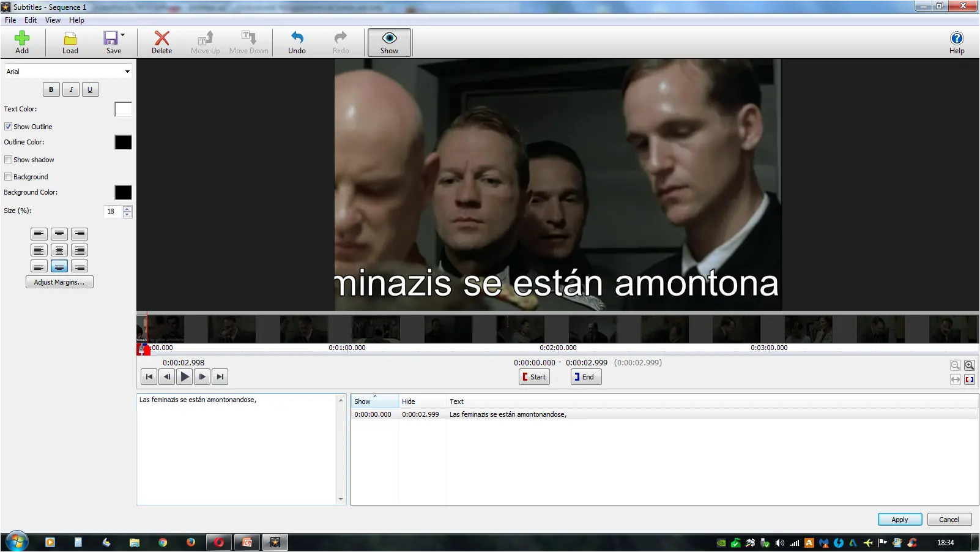Open the Help menu
This screenshot has width=980, height=552.
pyautogui.click(x=76, y=20)
